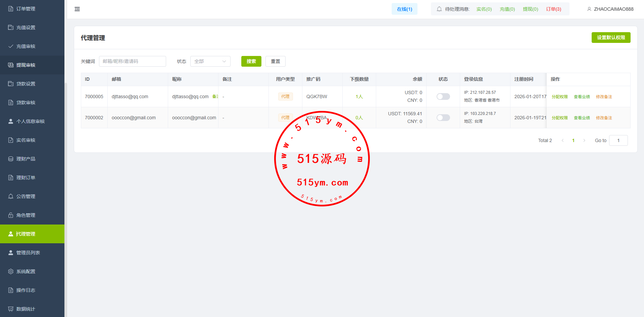Click the notification bell icon
Viewport: 644px width, 317px height.
coord(439,9)
